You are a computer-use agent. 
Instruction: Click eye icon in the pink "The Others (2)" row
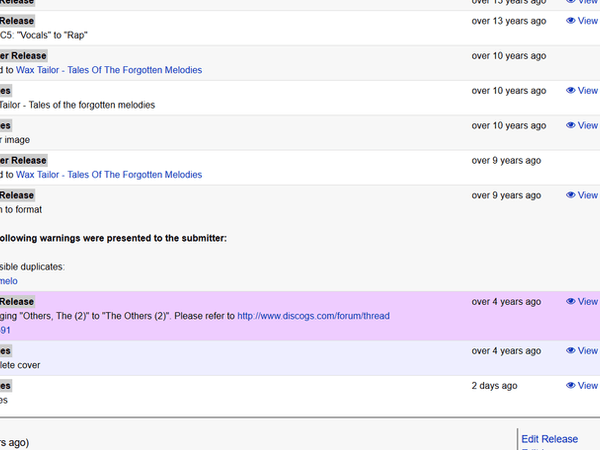(571, 302)
